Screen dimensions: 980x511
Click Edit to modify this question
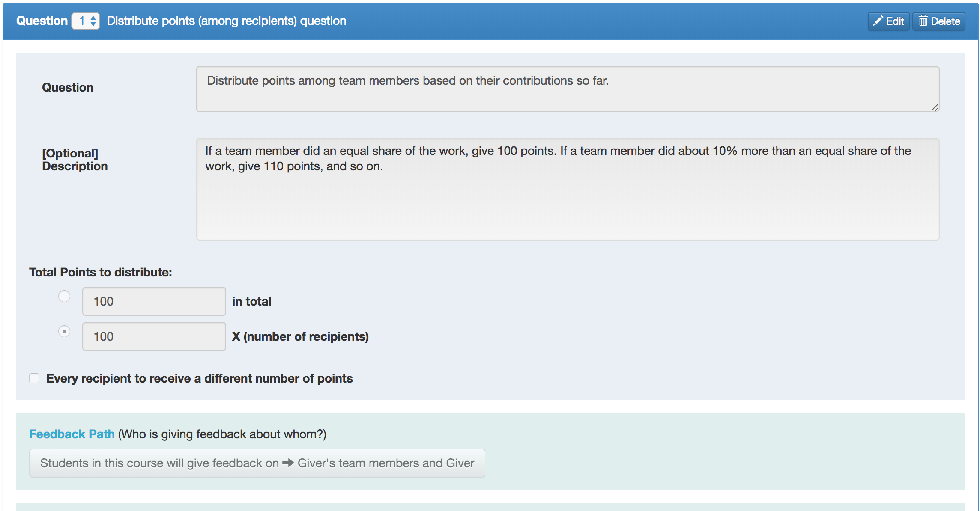pyautogui.click(x=888, y=21)
